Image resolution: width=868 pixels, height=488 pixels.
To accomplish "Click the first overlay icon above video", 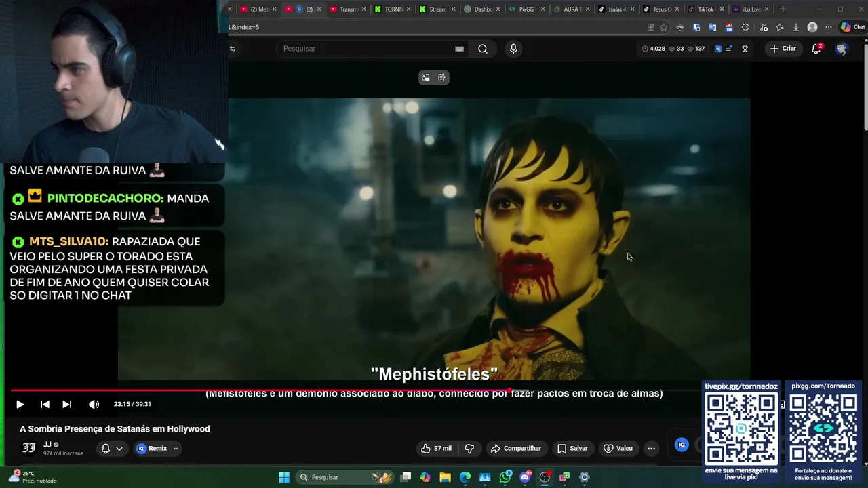I will click(x=426, y=77).
